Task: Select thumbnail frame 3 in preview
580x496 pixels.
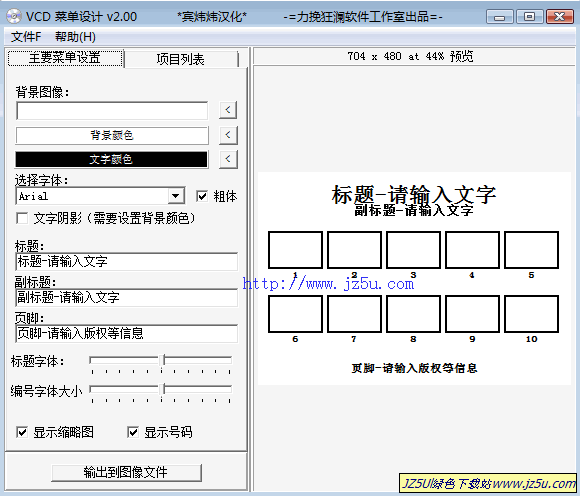Action: [414, 250]
